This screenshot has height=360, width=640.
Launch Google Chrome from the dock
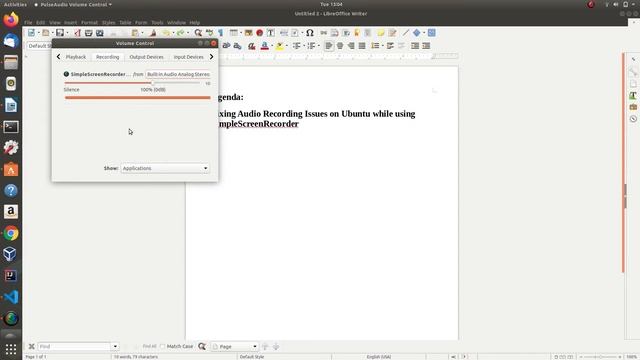click(11, 233)
